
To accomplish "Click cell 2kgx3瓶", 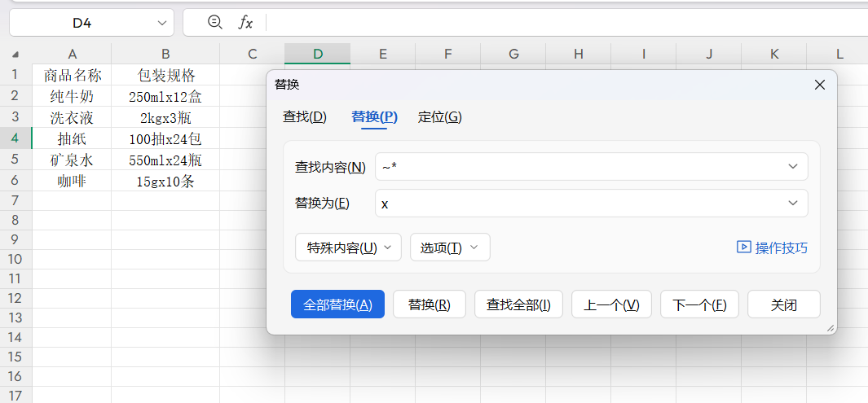I will point(165,117).
